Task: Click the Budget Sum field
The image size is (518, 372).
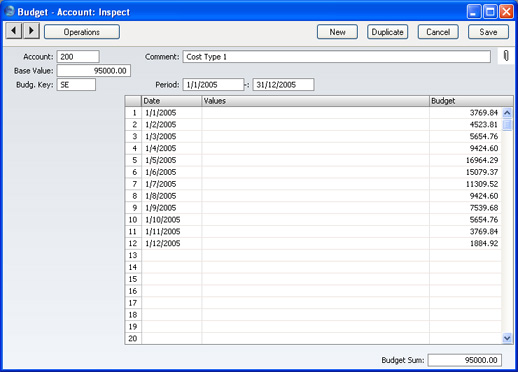Action: point(465,360)
